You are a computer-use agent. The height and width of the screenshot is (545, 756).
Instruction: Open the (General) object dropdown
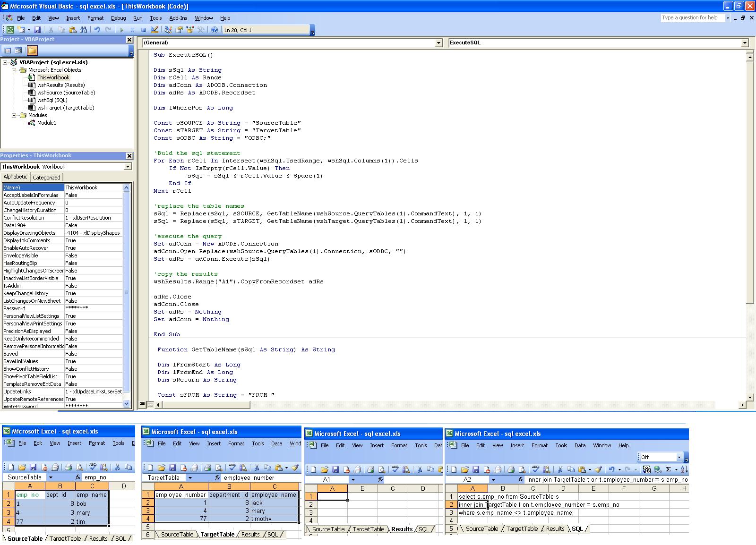tap(438, 43)
